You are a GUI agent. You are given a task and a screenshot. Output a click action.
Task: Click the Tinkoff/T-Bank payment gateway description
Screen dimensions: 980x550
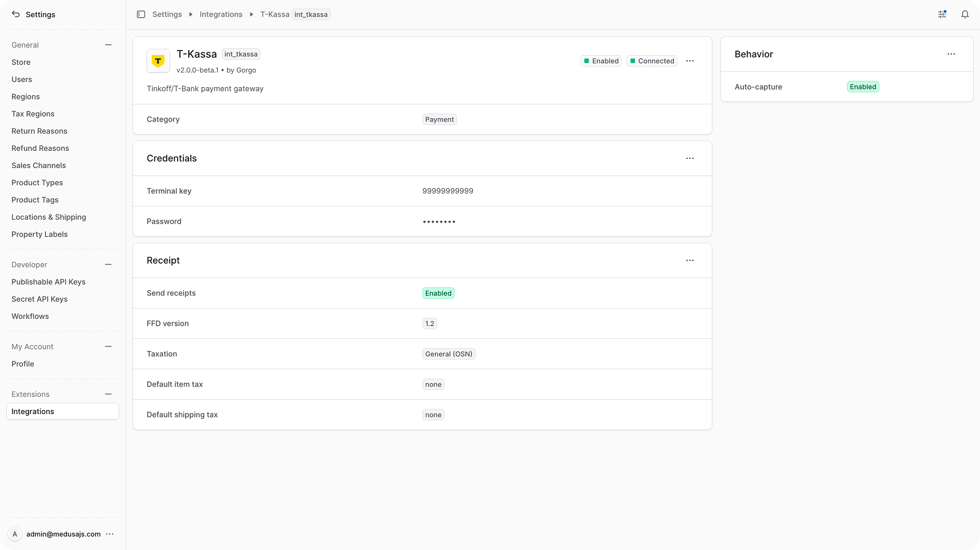click(x=205, y=88)
